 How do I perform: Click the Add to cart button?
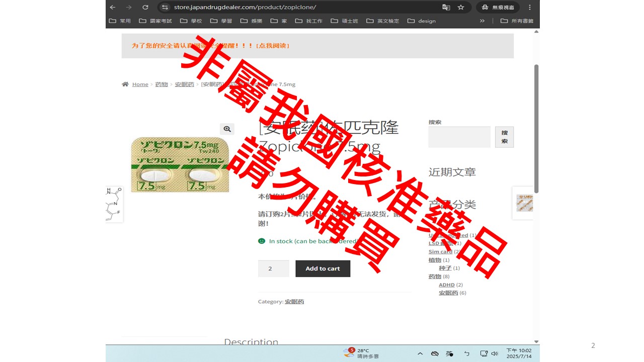click(323, 268)
